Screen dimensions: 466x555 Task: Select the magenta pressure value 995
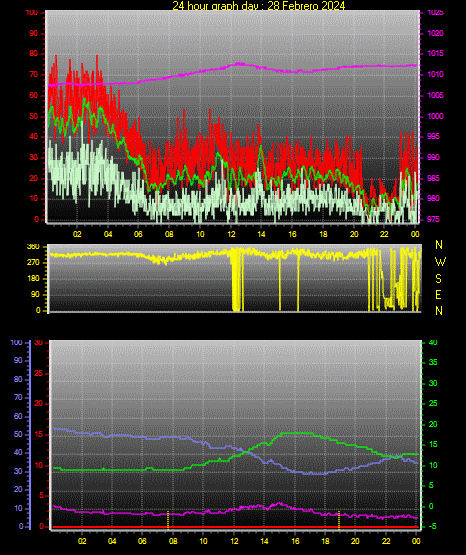pos(433,137)
